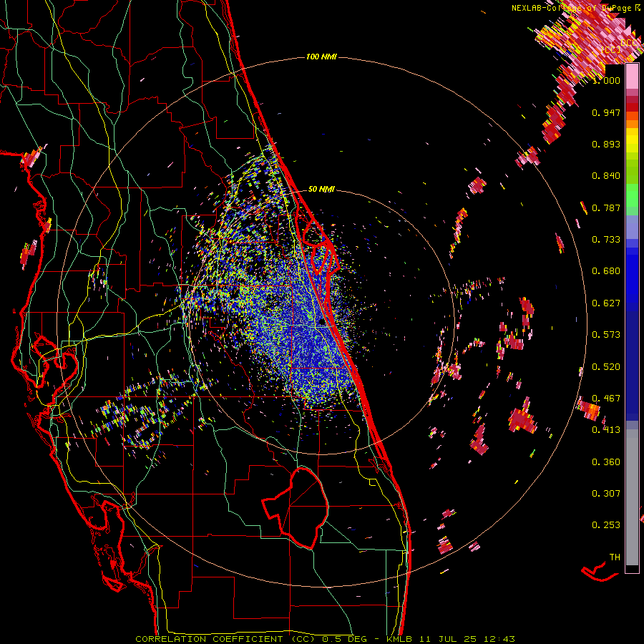Select the 0.733 scale value
This screenshot has width=644, height=644.
point(606,240)
